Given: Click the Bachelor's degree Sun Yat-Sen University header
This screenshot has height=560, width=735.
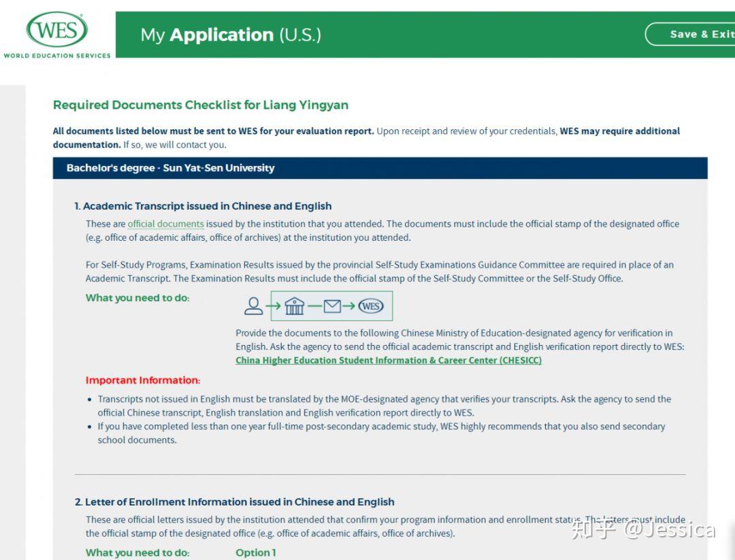Looking at the screenshot, I should [380, 168].
